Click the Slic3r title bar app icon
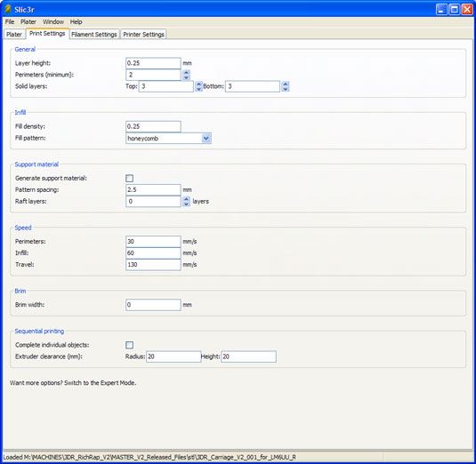The width and height of the screenshot is (476, 464). pos(8,9)
